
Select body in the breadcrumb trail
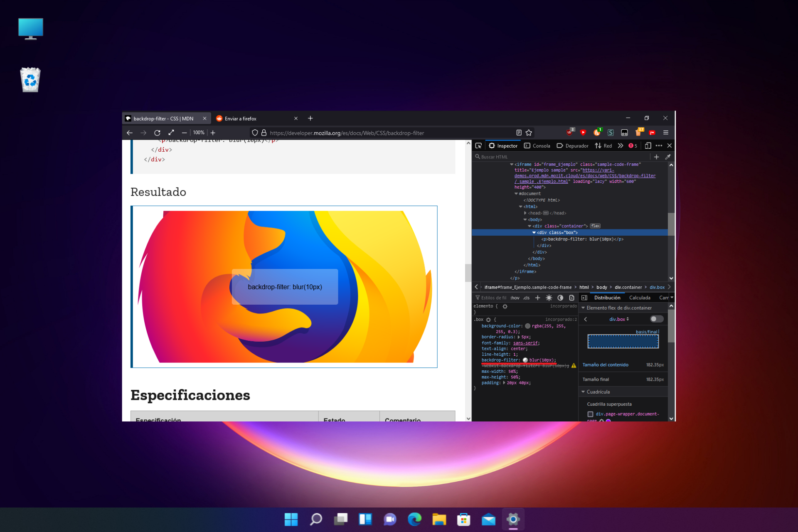click(601, 287)
